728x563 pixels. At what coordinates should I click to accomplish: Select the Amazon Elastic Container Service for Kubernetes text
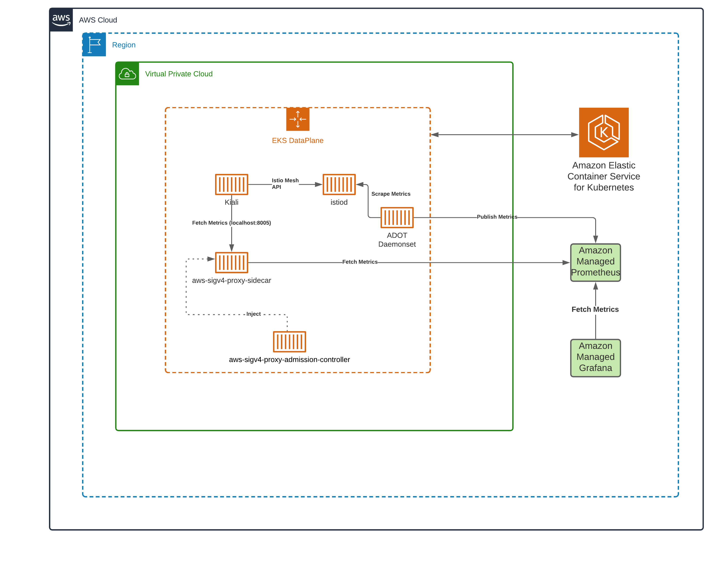(604, 176)
